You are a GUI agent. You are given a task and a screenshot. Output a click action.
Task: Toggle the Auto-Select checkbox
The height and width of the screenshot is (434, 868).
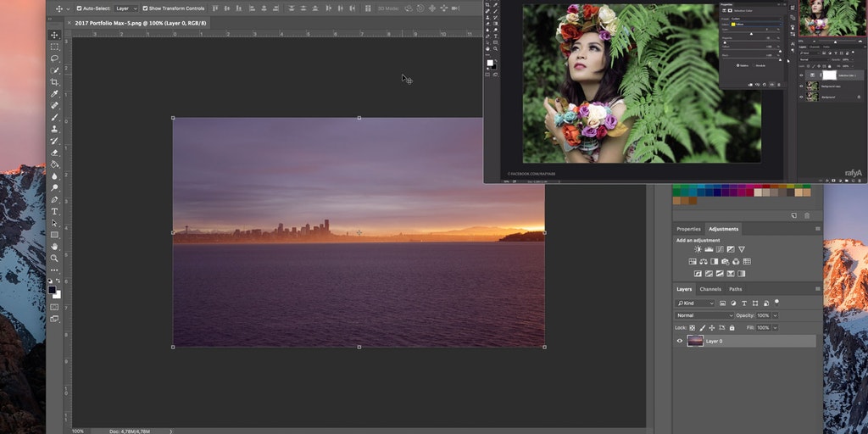click(x=78, y=8)
